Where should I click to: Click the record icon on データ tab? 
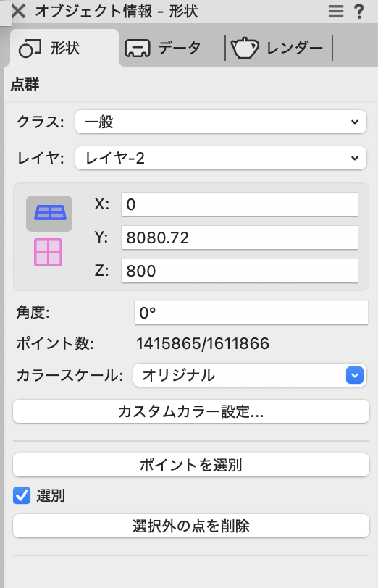click(138, 49)
